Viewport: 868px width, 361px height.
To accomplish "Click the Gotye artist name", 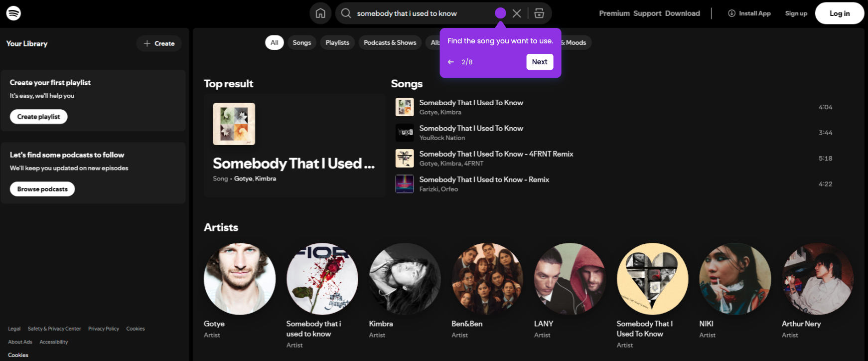I will tap(214, 324).
